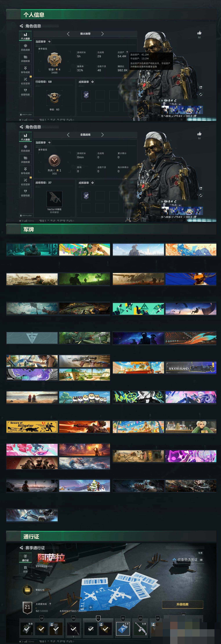Select the achievement badge in 全面战场 panel
221x644 pixels.
coord(86,196)
